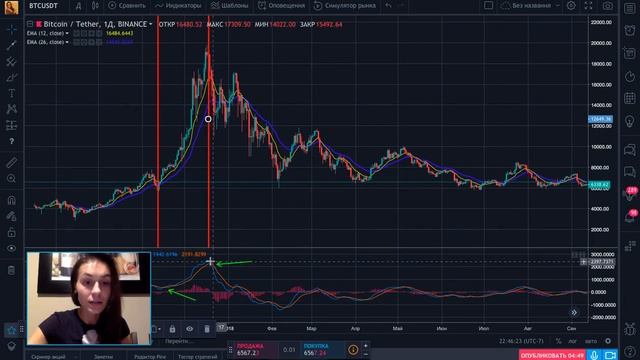Open the Индикаторы indicators menu

point(178,6)
